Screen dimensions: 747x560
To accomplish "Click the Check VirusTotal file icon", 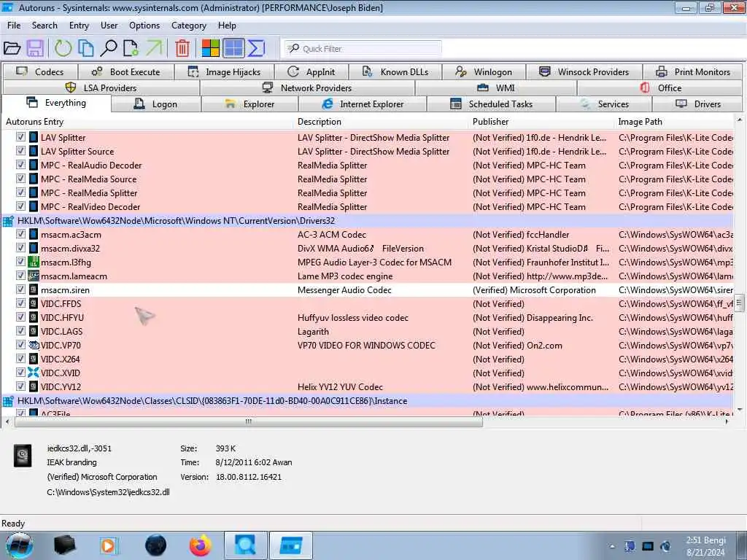I will [x=131, y=48].
